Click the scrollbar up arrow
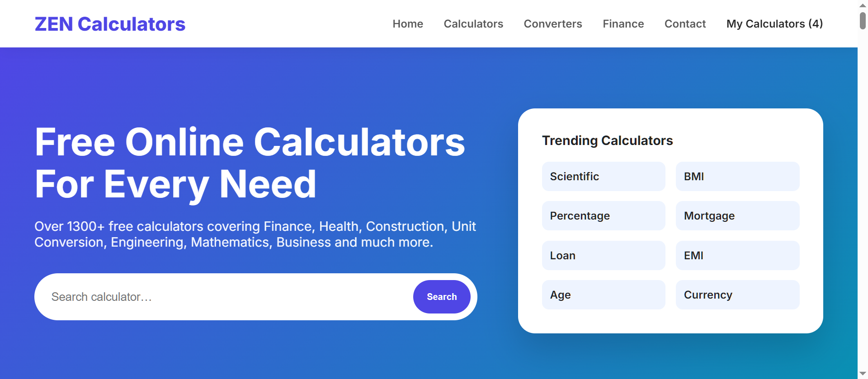This screenshot has height=379, width=868. tap(863, 5)
